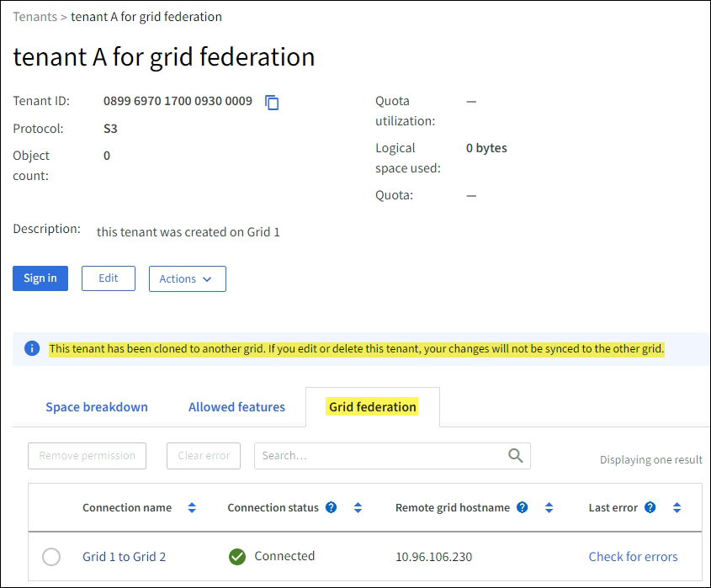The image size is (711, 588).
Task: Open the Allowed features tab
Action: (x=236, y=407)
